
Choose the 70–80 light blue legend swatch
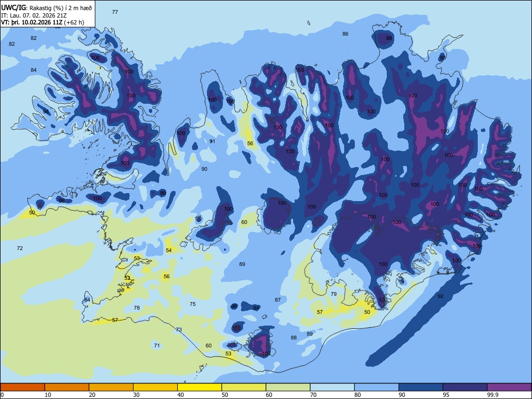pyautogui.click(x=332, y=387)
